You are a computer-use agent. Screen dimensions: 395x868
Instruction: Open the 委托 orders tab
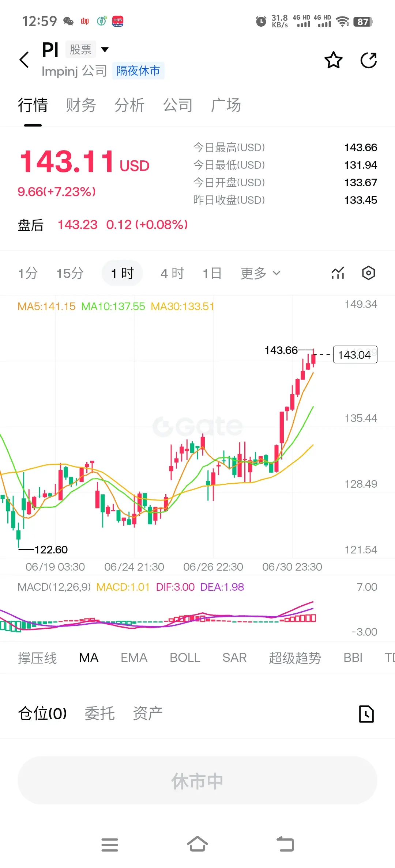100,713
